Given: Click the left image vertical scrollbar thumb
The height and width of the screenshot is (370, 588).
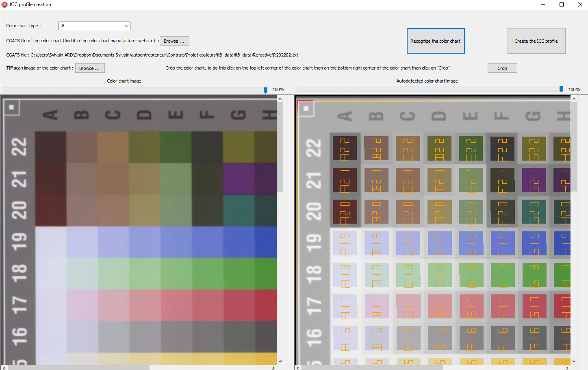Looking at the screenshot, I should tap(280, 147).
